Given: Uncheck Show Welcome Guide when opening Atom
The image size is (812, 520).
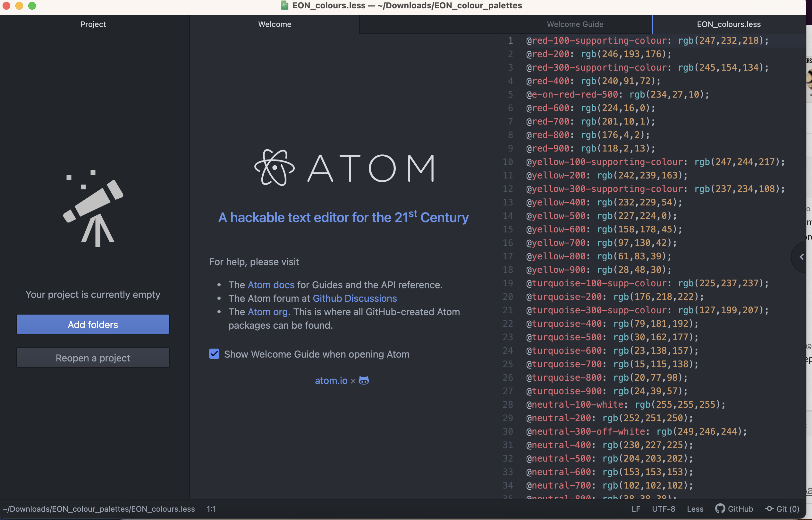Looking at the screenshot, I should 214,354.
